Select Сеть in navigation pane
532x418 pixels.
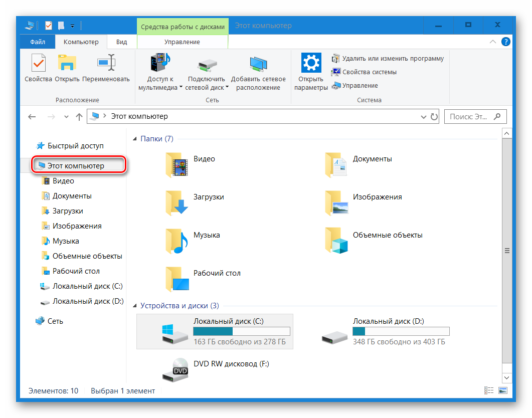[x=50, y=321]
